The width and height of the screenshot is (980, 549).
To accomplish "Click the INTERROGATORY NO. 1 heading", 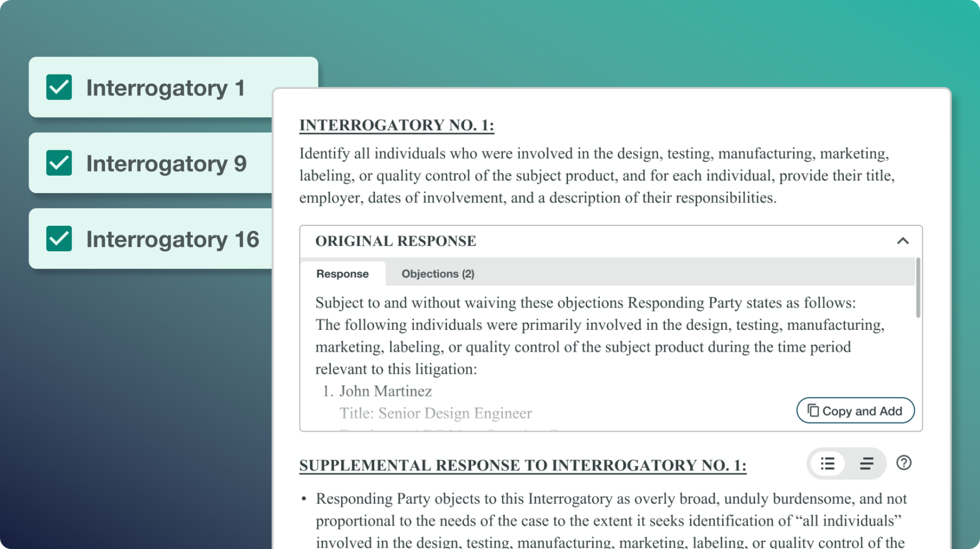I will 396,124.
